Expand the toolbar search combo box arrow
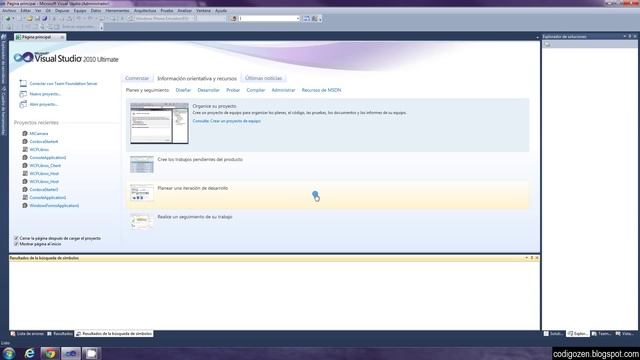Screen dimensions: 640x360 click(x=298, y=18)
